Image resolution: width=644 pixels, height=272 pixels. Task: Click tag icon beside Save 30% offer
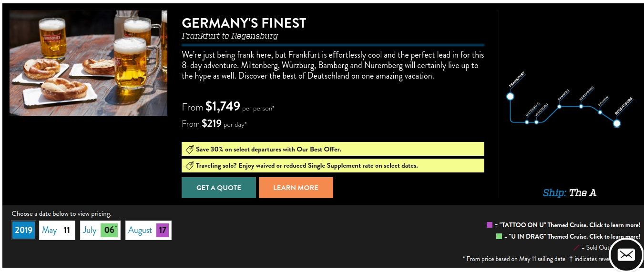coord(189,150)
